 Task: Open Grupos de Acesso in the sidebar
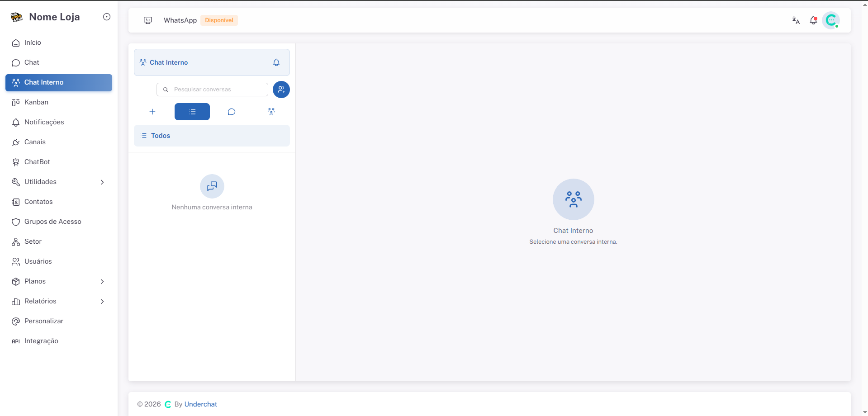coord(59,222)
